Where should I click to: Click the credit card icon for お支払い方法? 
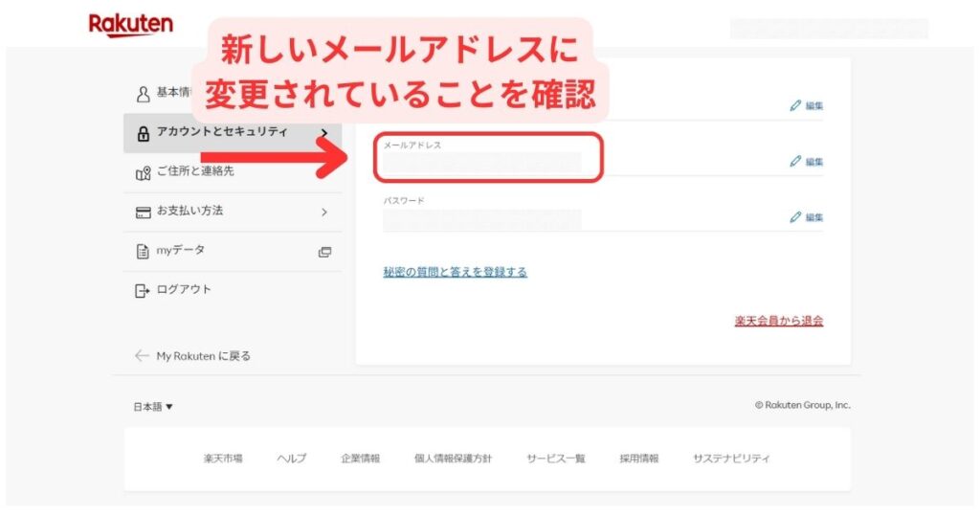pyautogui.click(x=144, y=213)
